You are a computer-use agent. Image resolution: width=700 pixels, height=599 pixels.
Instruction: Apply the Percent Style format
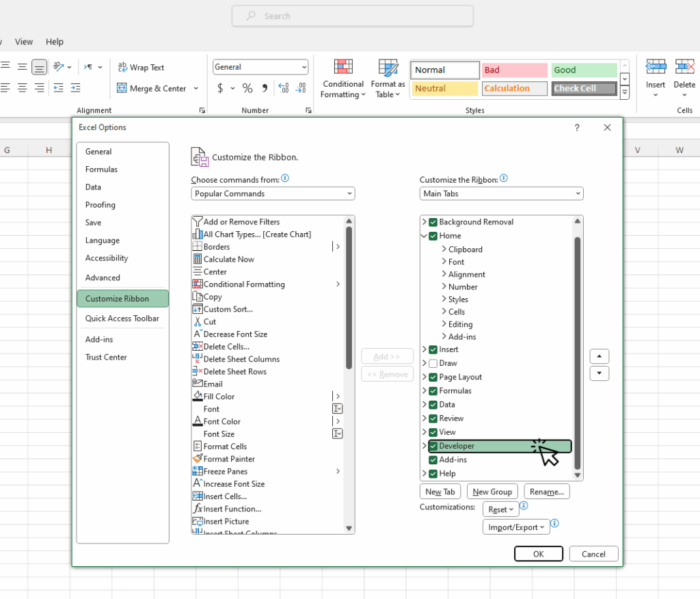tap(247, 88)
